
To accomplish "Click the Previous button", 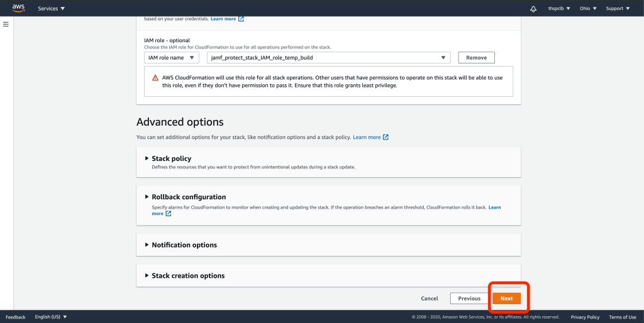I will 469,298.
